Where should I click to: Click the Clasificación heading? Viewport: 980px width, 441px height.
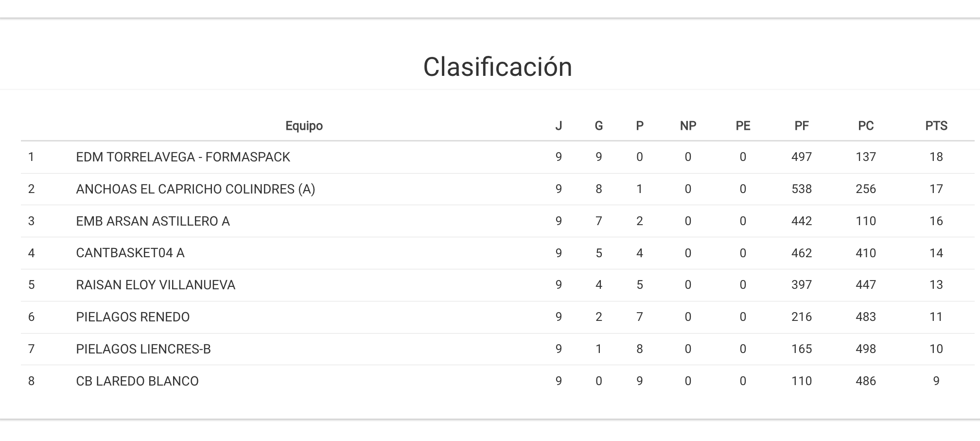click(x=497, y=67)
